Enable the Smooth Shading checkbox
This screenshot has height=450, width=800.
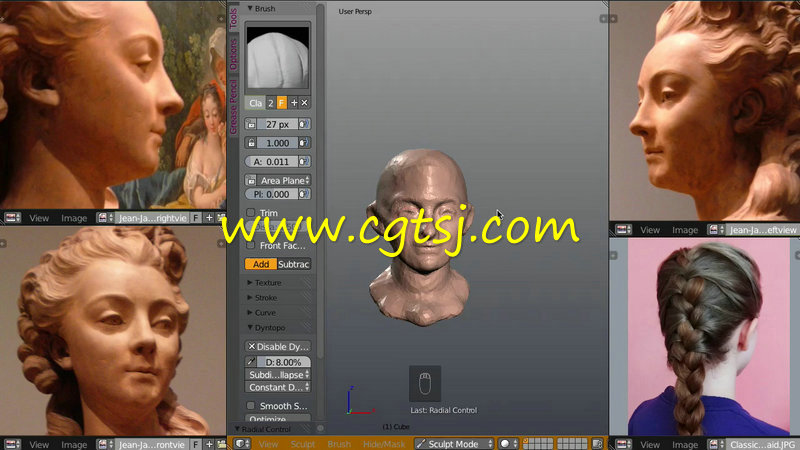(251, 406)
